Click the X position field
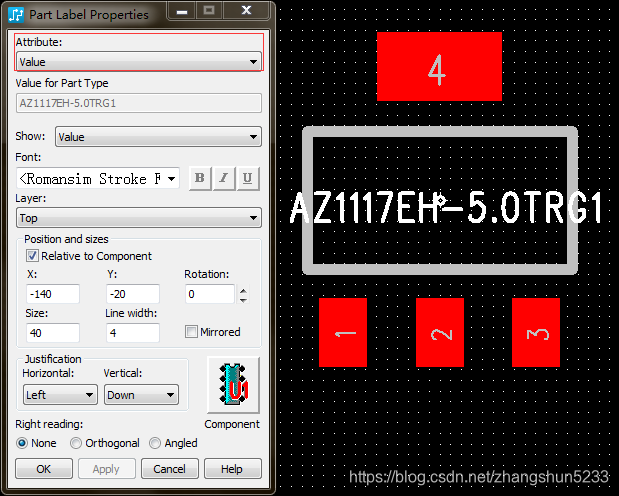The image size is (619, 496). pyautogui.click(x=53, y=294)
